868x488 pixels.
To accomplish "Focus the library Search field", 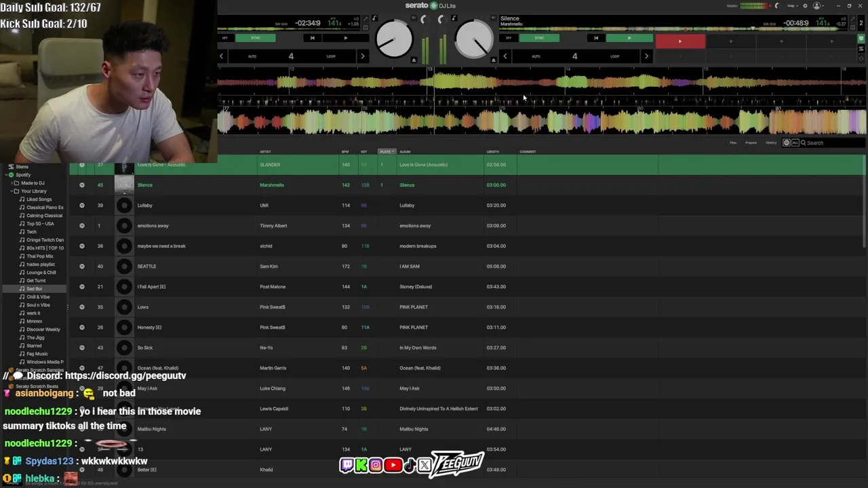I will coord(833,143).
